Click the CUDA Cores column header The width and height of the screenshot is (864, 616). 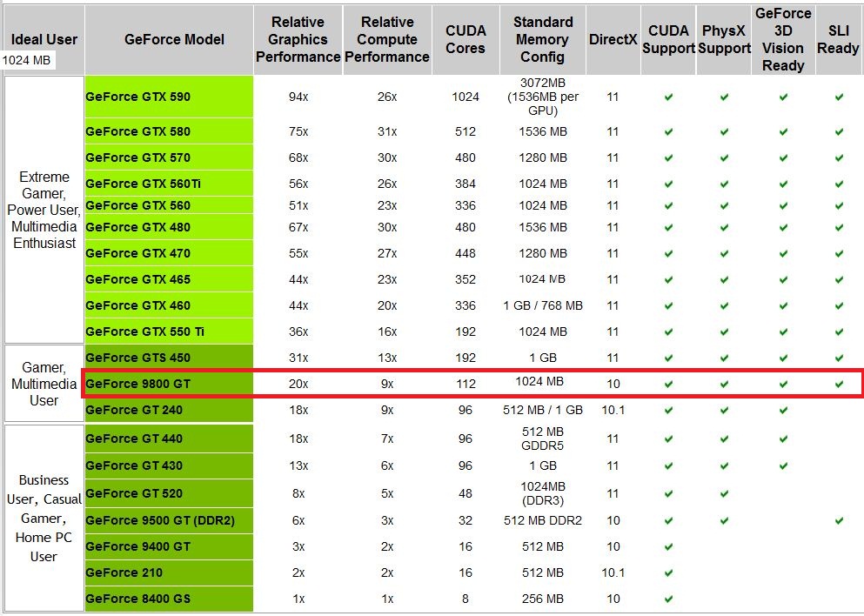465,39
